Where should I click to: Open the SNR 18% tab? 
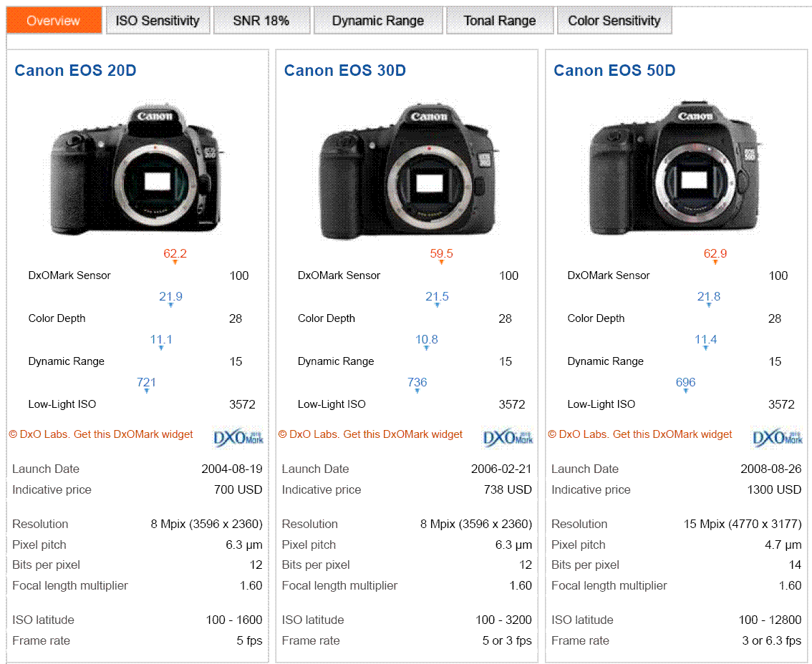tap(261, 21)
